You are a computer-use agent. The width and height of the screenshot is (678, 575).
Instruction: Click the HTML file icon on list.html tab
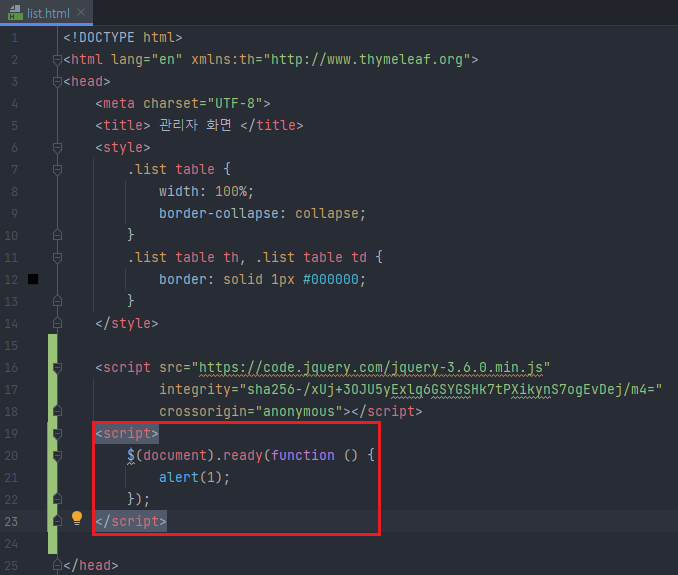[x=15, y=13]
